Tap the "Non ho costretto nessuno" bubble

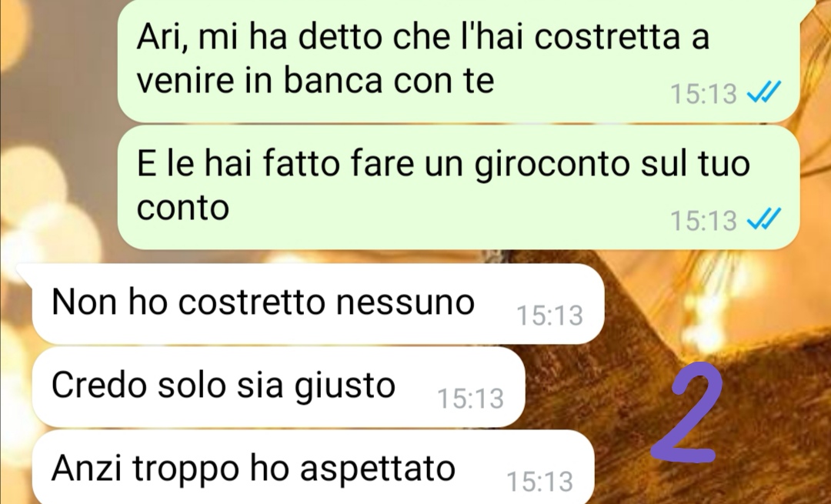click(318, 304)
